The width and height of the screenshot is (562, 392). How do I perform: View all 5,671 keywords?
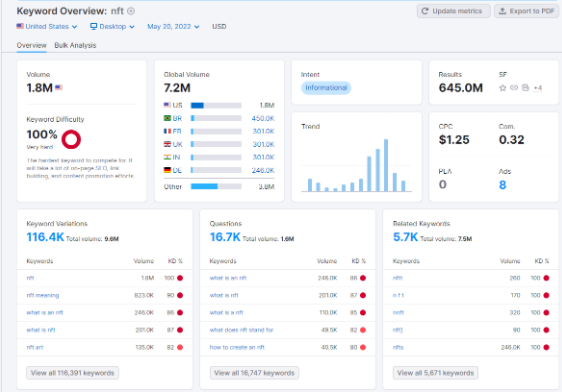[435, 373]
